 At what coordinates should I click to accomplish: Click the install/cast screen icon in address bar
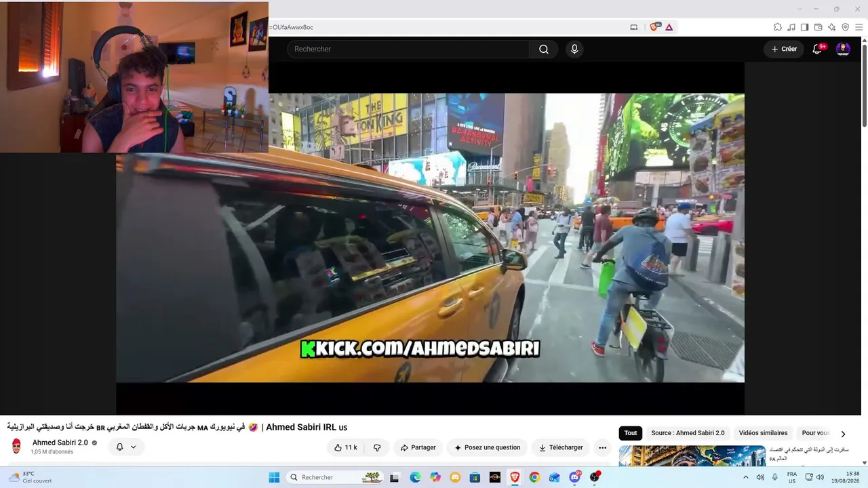[634, 27]
